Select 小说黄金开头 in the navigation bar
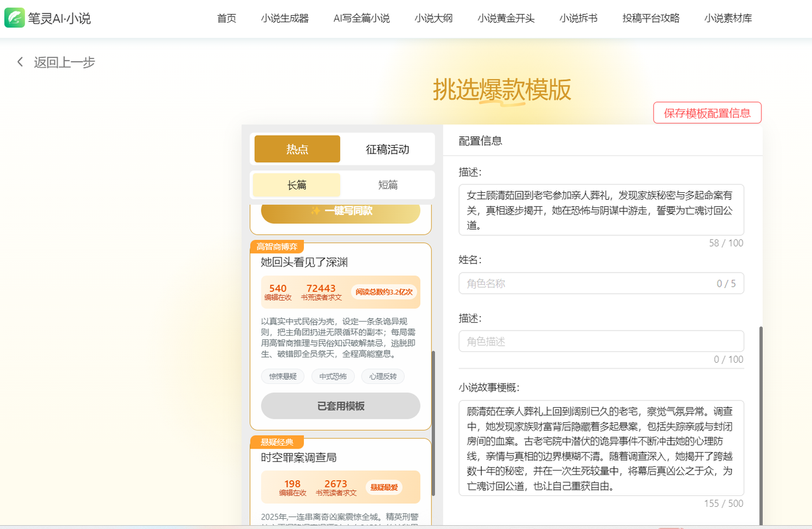This screenshot has height=529, width=812. point(506,18)
